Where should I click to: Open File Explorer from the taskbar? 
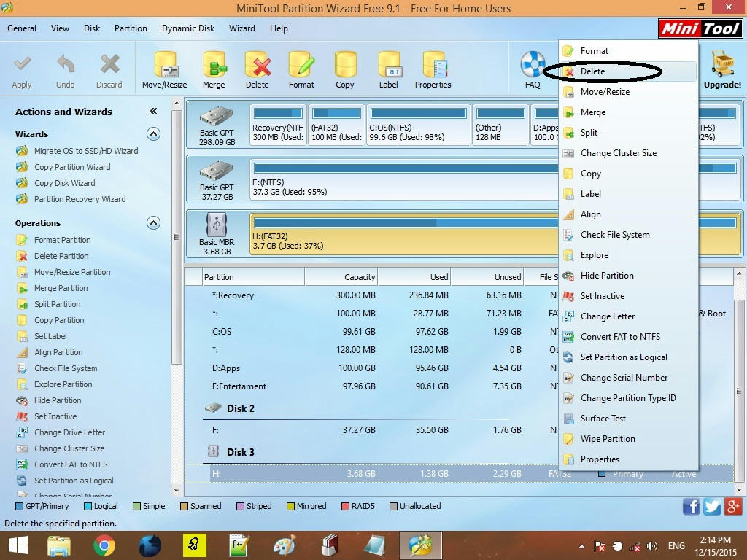click(x=59, y=545)
